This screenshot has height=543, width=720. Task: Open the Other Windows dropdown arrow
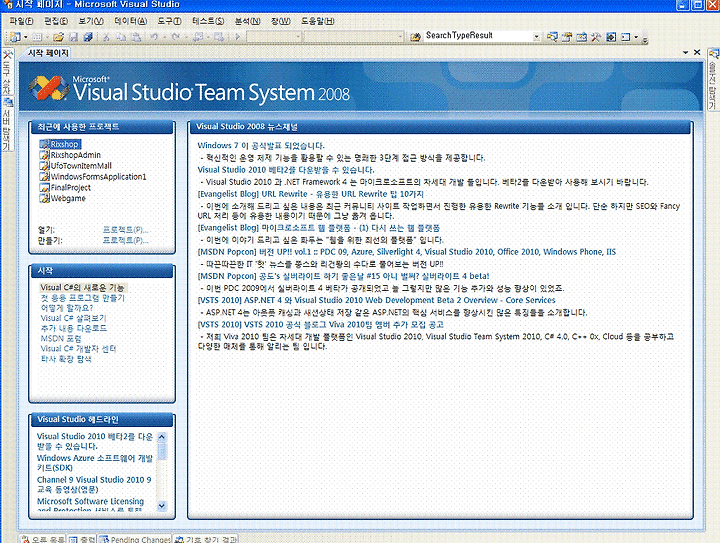(636, 37)
